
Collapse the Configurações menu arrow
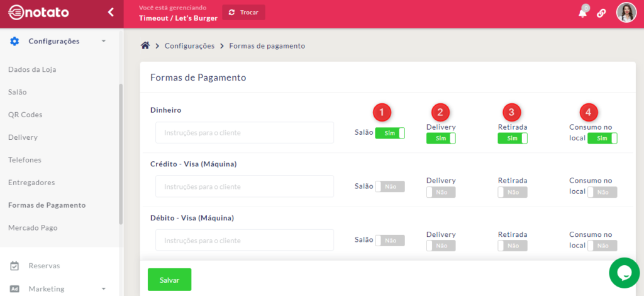(103, 41)
